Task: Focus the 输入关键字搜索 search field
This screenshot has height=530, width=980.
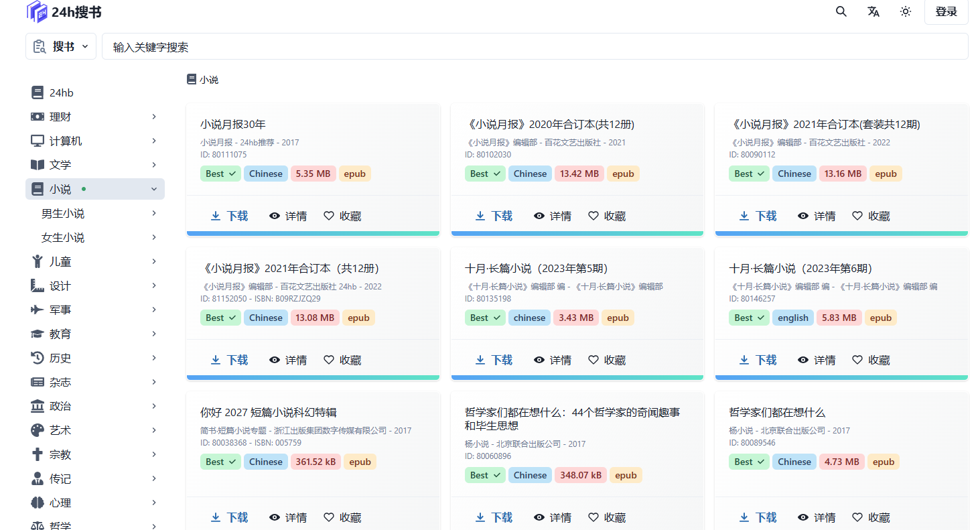Action: tap(535, 47)
